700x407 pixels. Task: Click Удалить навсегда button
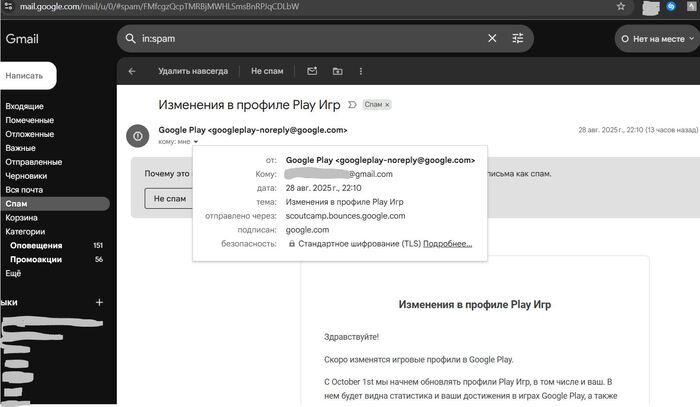[193, 71]
